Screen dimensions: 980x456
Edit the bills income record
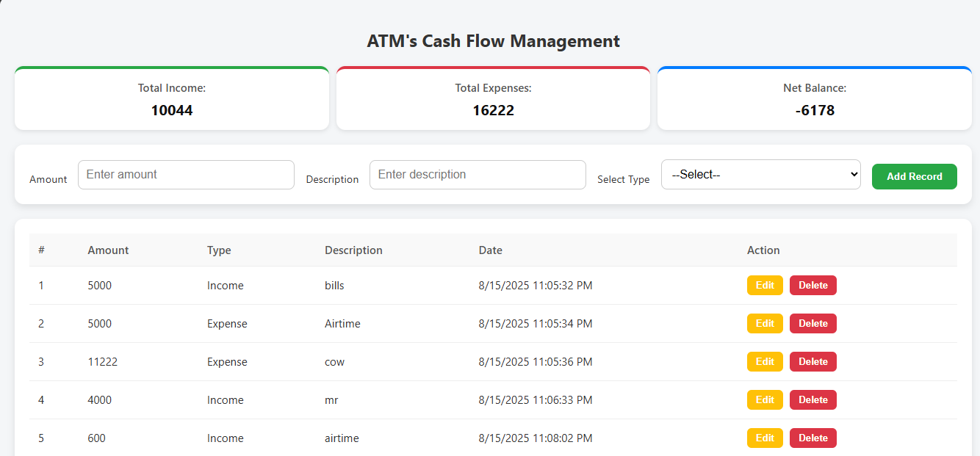coord(765,286)
